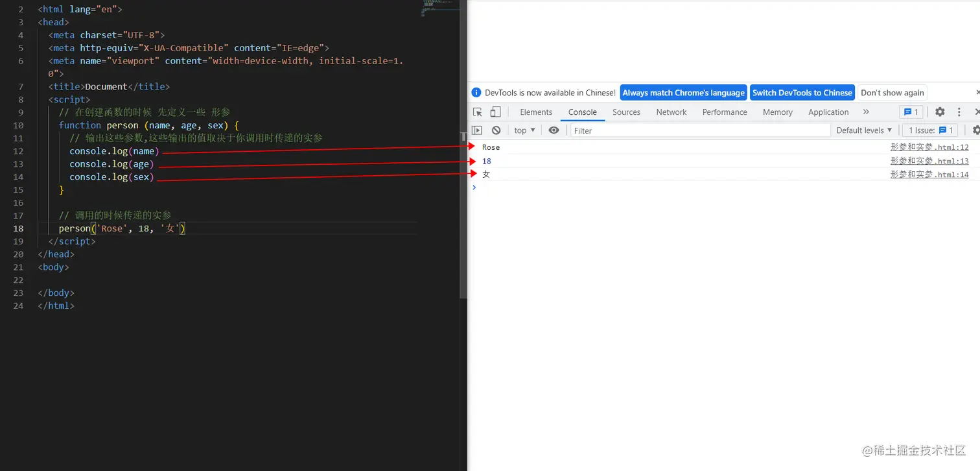Click the opening <script> tag line
Screen dimensions: 980x471
(x=69, y=99)
